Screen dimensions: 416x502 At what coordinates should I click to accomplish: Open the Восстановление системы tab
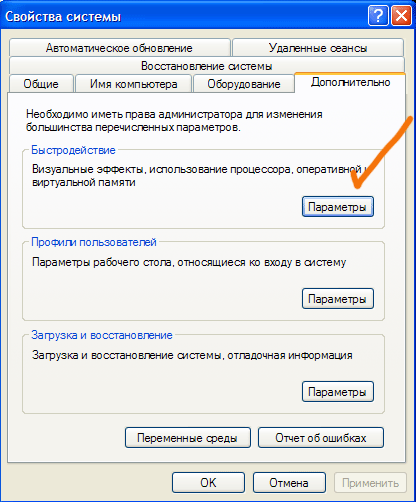point(207,66)
